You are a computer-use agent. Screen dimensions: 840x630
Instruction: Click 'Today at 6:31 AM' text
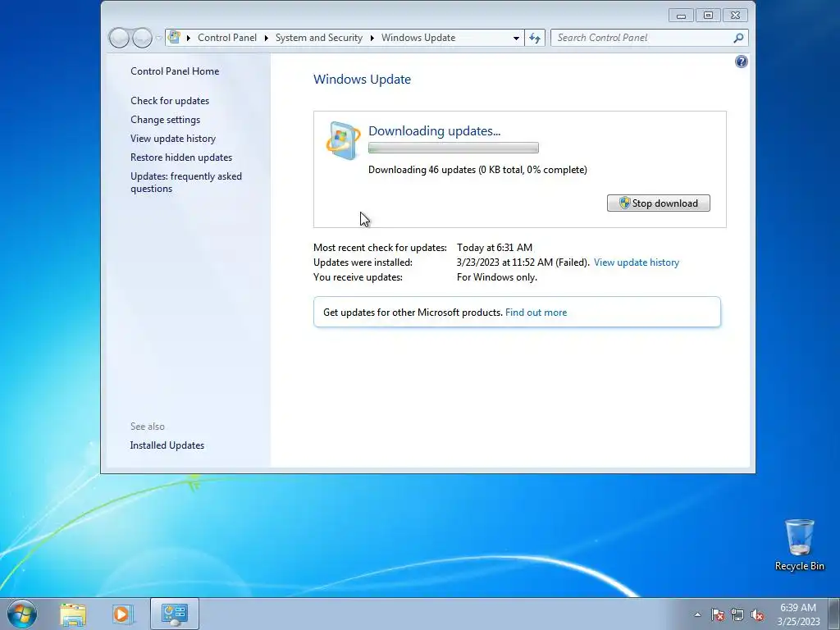click(495, 248)
